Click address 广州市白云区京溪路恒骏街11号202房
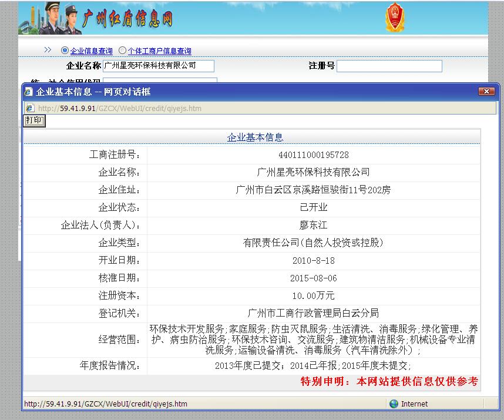Viewport: 504px width, 420px height. pos(314,190)
